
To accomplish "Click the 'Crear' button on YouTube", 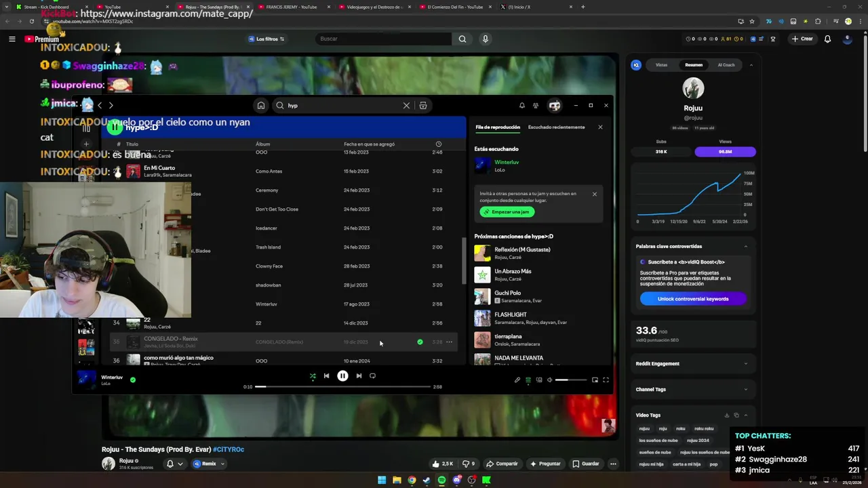I will (802, 39).
